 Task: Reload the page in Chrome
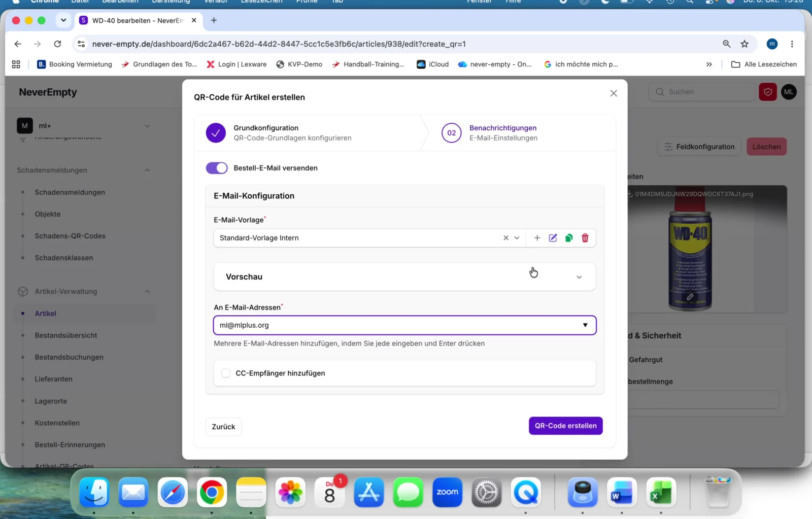(57, 44)
